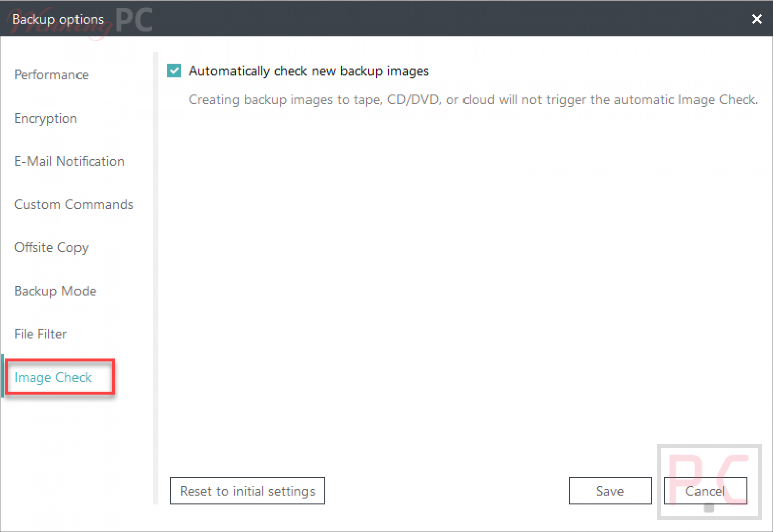Click the tape, CD/DVD, or cloud note text
Screen dimensions: 773x532
pyautogui.click(x=474, y=100)
